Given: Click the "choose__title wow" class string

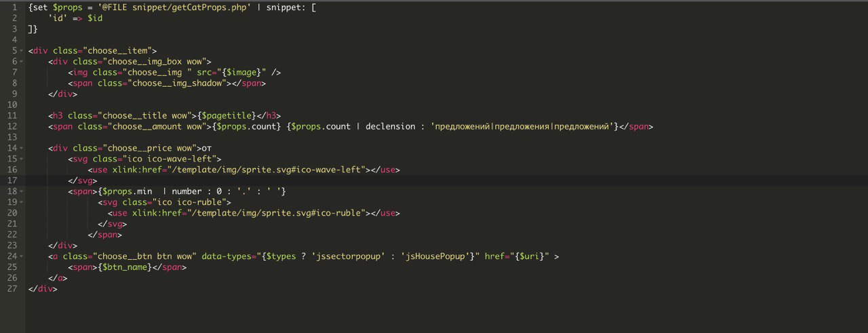Looking at the screenshot, I should coord(144,116).
